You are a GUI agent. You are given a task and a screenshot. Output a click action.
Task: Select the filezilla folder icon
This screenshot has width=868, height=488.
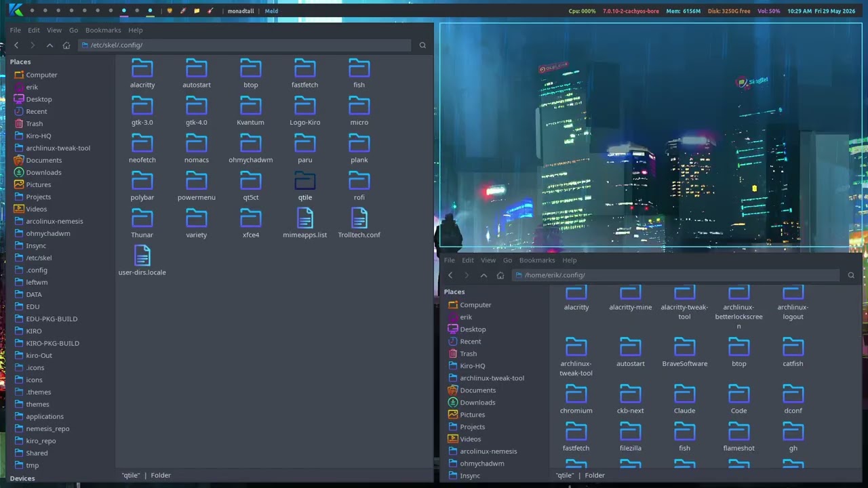631,432
